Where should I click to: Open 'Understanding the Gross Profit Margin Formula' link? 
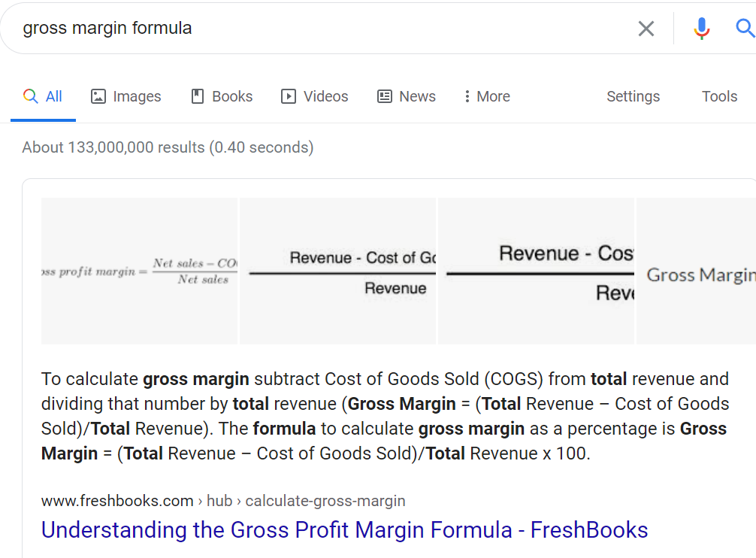tap(344, 530)
